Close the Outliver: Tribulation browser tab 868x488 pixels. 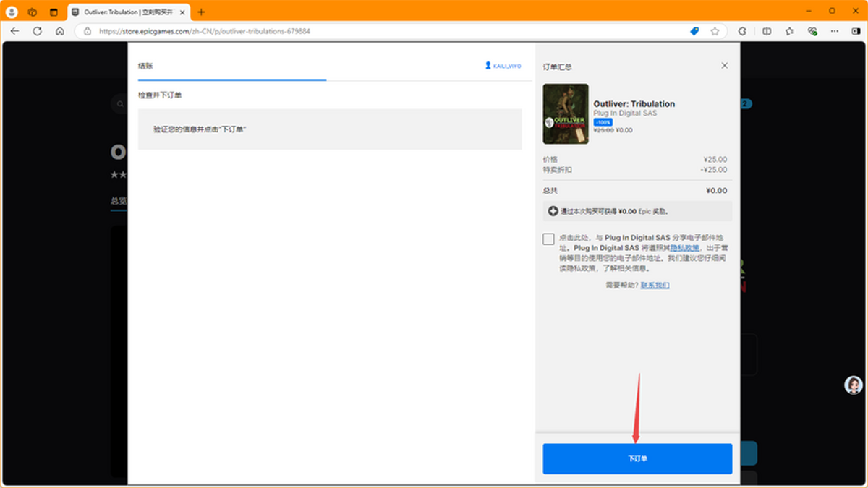pyautogui.click(x=183, y=12)
